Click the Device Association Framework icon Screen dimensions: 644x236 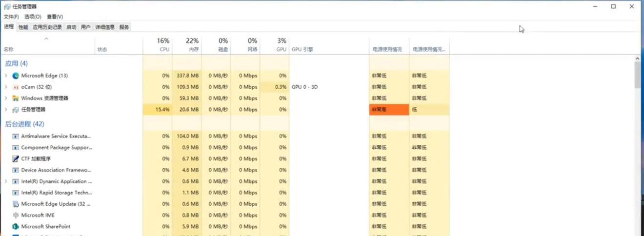(x=16, y=170)
